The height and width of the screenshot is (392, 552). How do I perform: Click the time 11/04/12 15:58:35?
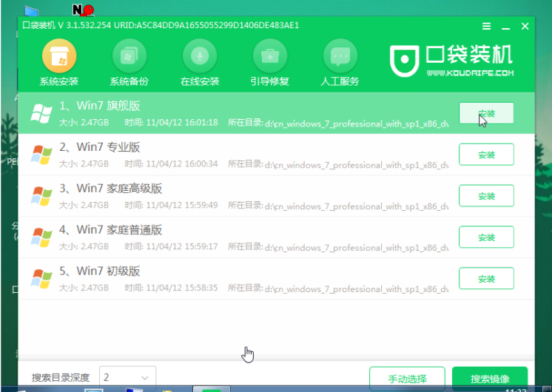(182, 288)
